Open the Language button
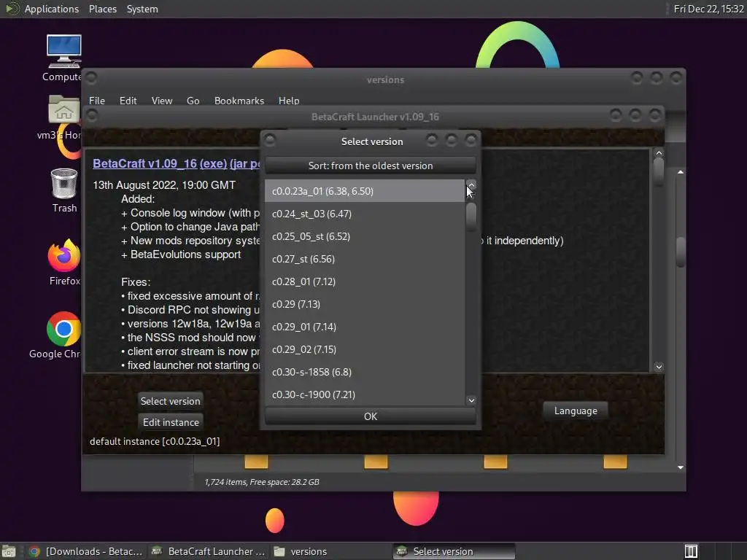747x560 pixels. (x=576, y=411)
